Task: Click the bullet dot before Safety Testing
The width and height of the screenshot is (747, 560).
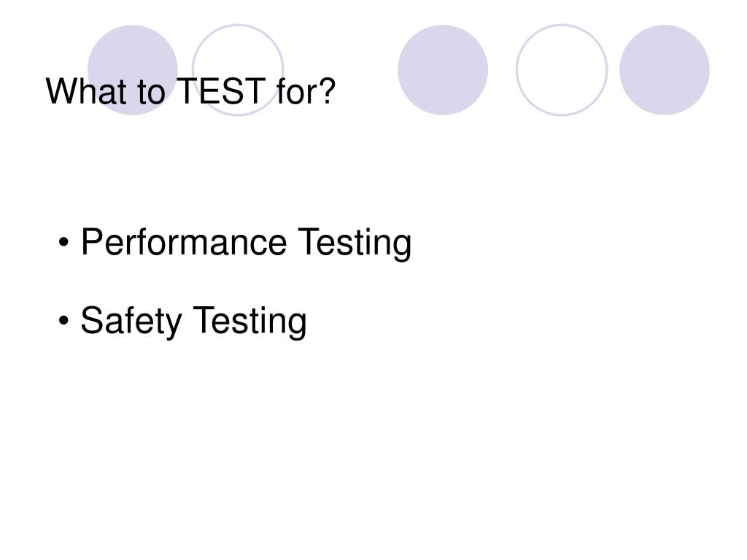Action: 63,321
